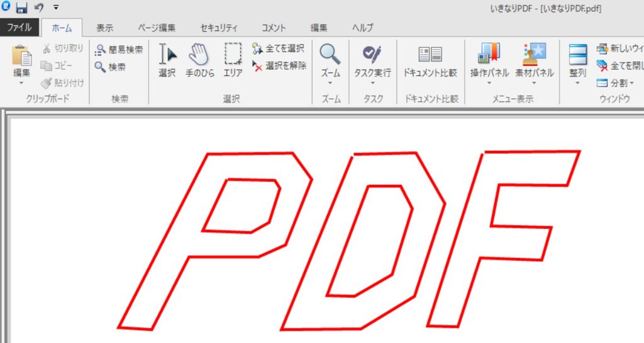
Task: Expand the 素材パネル dropdown arrow
Action: pos(535,83)
